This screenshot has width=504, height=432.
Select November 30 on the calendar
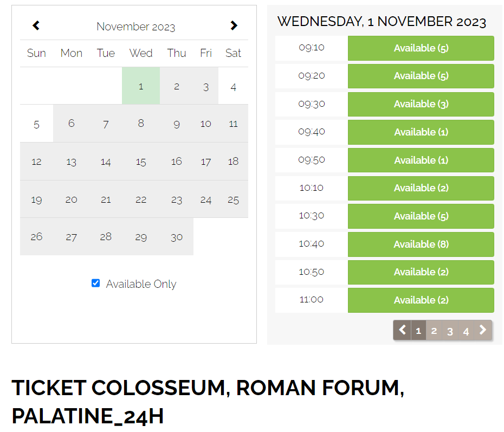(176, 236)
